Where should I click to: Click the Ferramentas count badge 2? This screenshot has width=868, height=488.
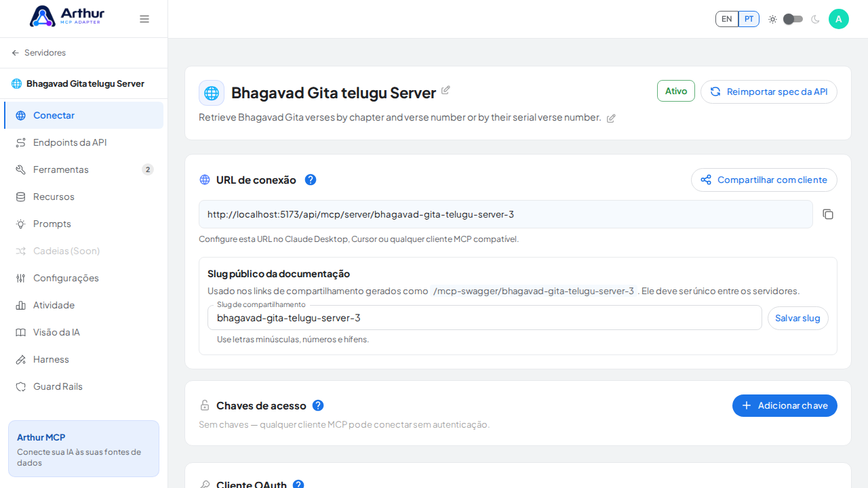click(x=148, y=169)
